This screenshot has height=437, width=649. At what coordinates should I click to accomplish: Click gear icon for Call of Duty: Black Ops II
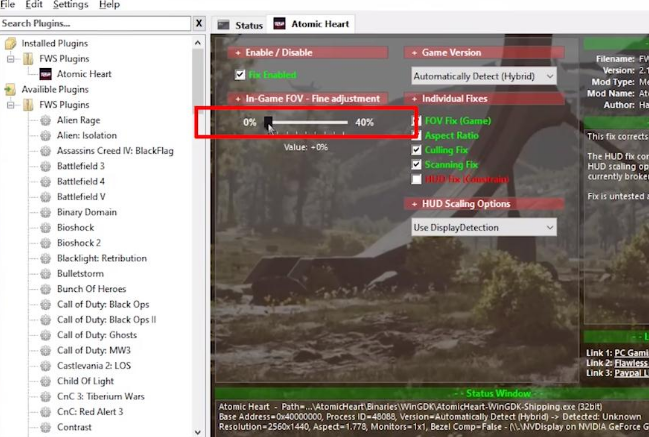(x=46, y=320)
